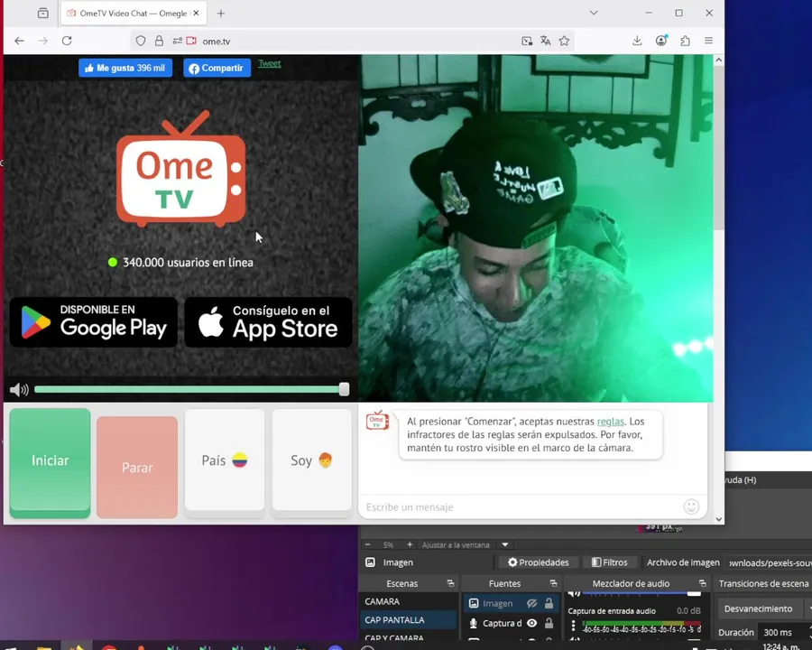This screenshot has height=650, width=812.
Task: Open the extensions puzzle icon
Action: [685, 41]
